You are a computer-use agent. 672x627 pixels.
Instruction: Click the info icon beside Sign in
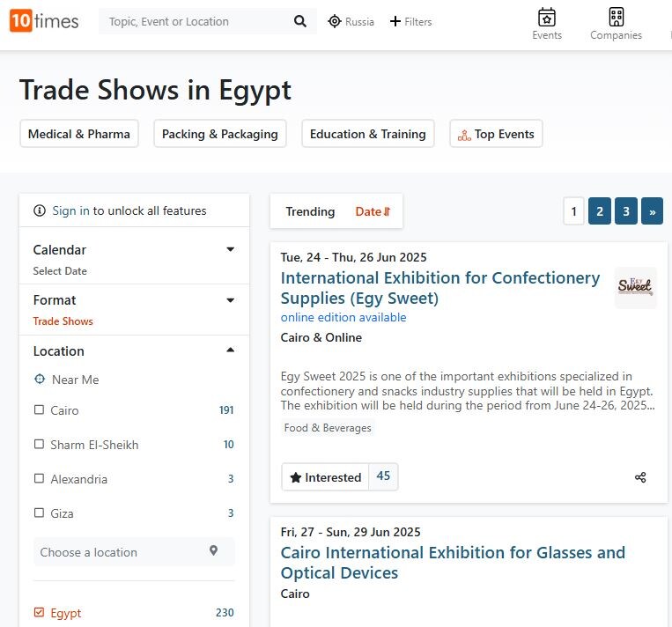(x=40, y=210)
